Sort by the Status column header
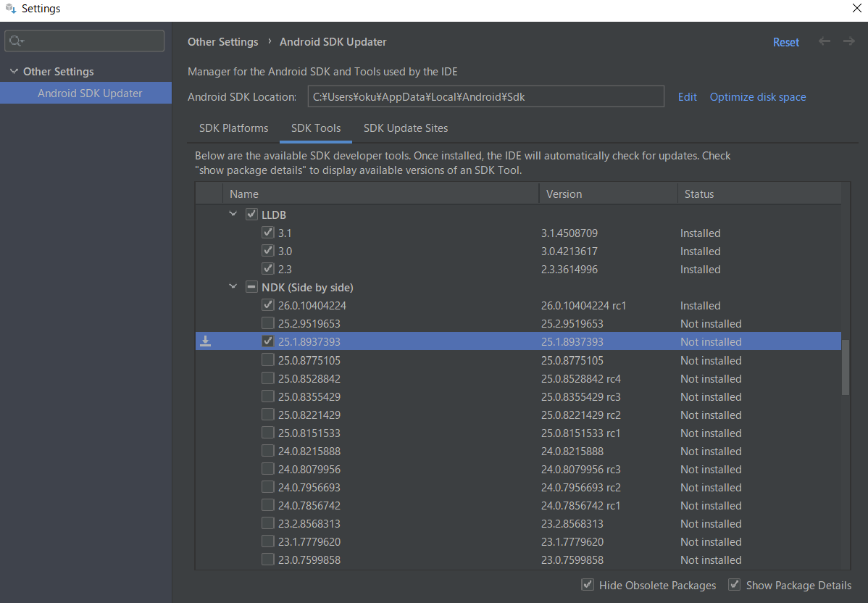This screenshot has width=868, height=603. (x=759, y=194)
